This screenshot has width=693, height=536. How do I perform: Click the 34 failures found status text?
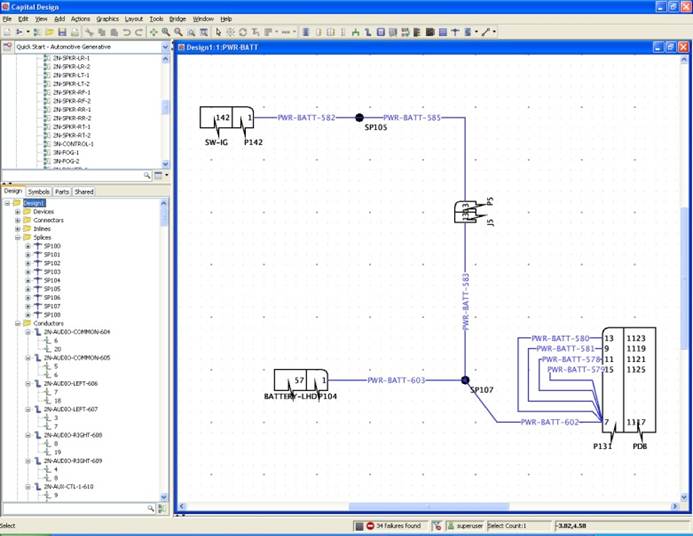coord(398,526)
